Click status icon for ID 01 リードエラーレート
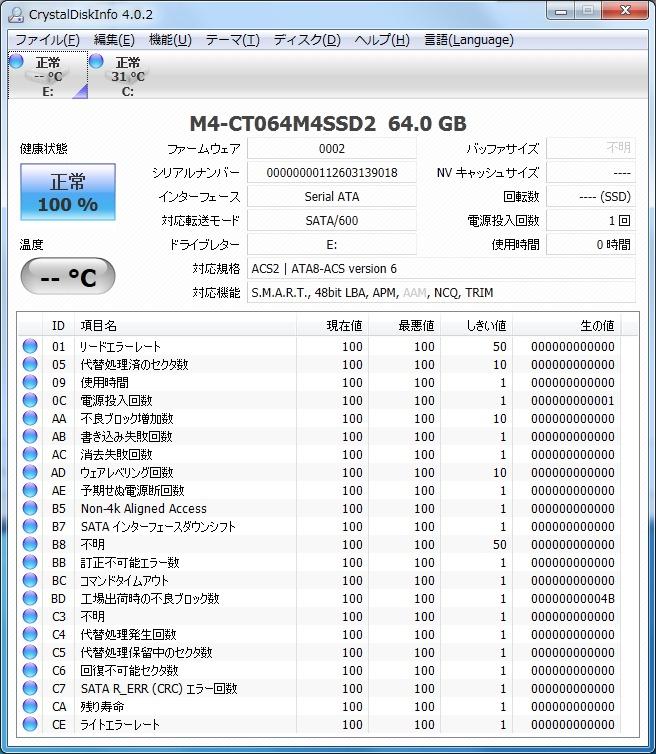 pos(30,346)
